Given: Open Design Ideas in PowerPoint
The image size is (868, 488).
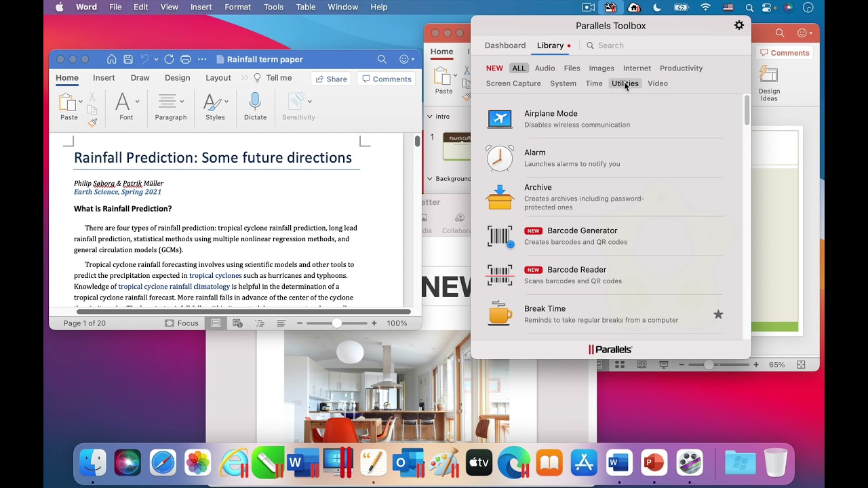Looking at the screenshot, I should (x=769, y=84).
